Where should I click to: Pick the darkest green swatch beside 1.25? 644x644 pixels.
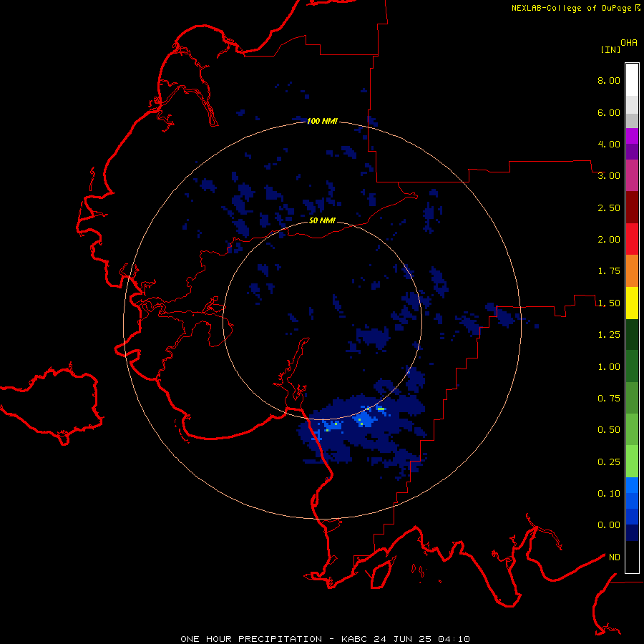(x=632, y=334)
